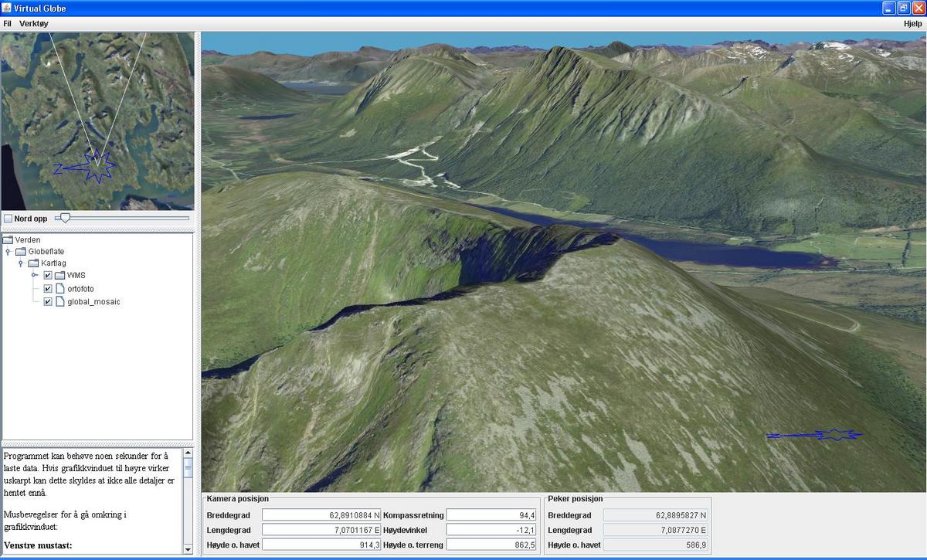The image size is (927, 560).
Task: Open the Hjelp menu
Action: point(912,24)
